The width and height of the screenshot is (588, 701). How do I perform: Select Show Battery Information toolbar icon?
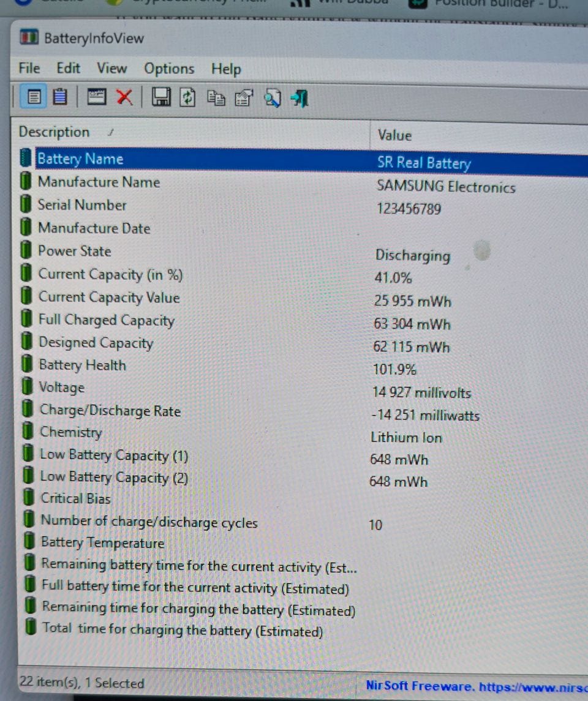[34, 97]
